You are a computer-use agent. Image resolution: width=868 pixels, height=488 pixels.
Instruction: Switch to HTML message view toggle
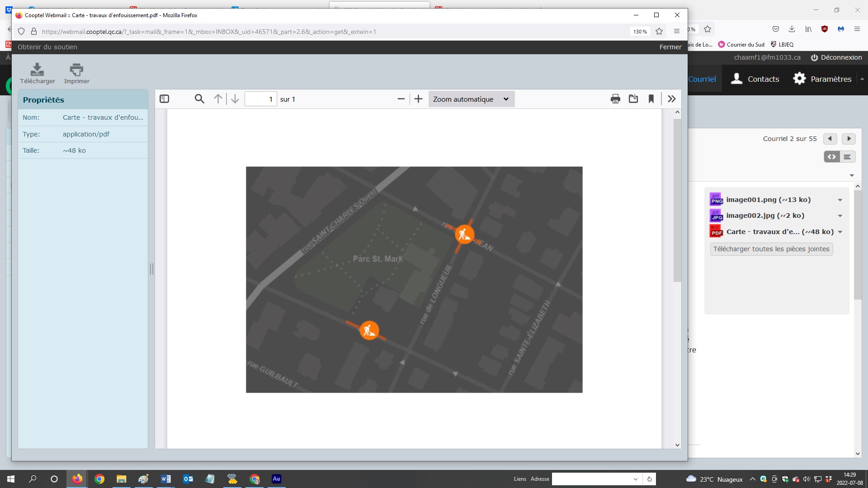pos(832,157)
